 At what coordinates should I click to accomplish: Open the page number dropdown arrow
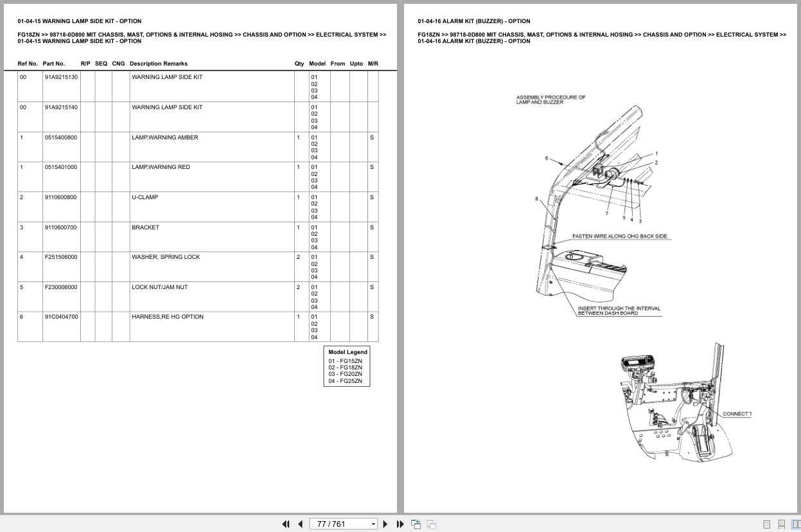click(373, 524)
